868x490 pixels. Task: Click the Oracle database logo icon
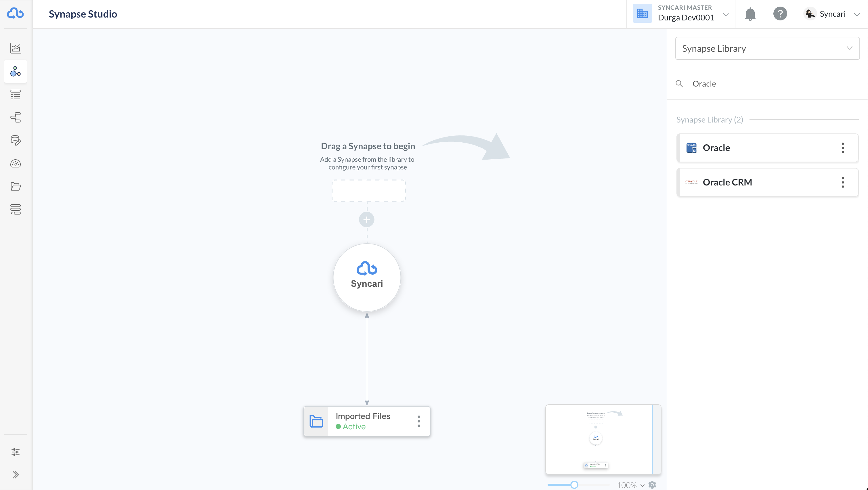pyautogui.click(x=691, y=148)
